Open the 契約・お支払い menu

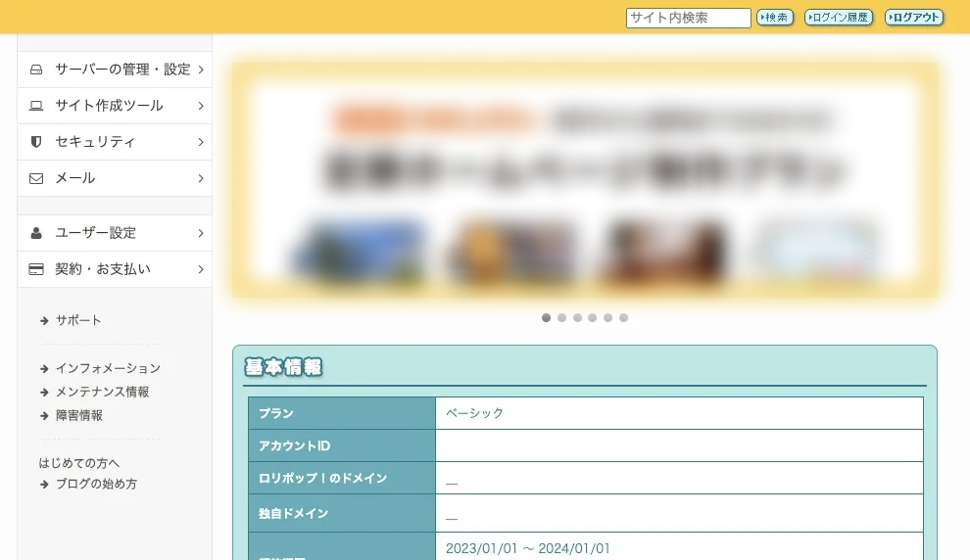(115, 269)
